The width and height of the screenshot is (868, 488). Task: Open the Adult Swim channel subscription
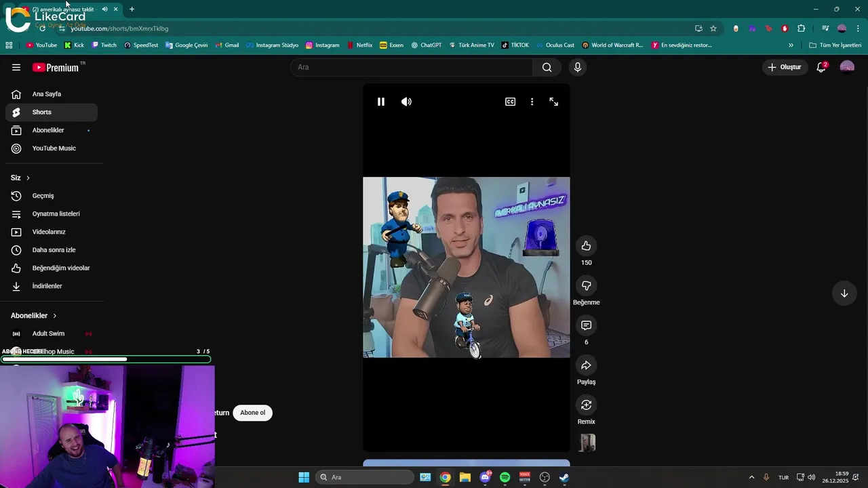(x=52, y=333)
